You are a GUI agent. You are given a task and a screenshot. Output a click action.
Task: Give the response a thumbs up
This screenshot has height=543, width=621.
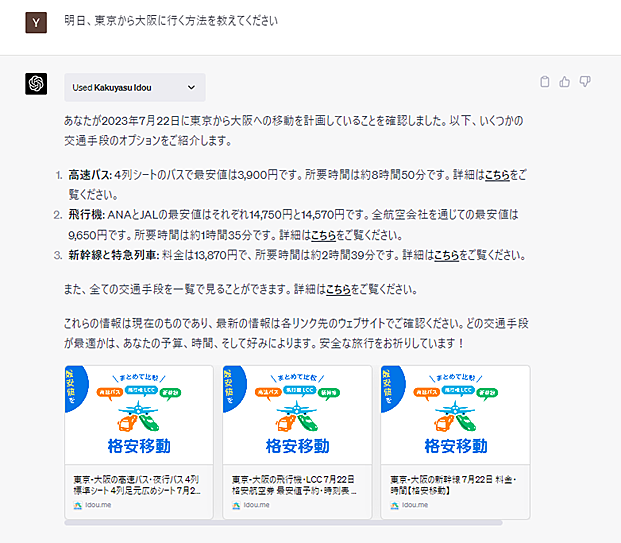coord(565,82)
